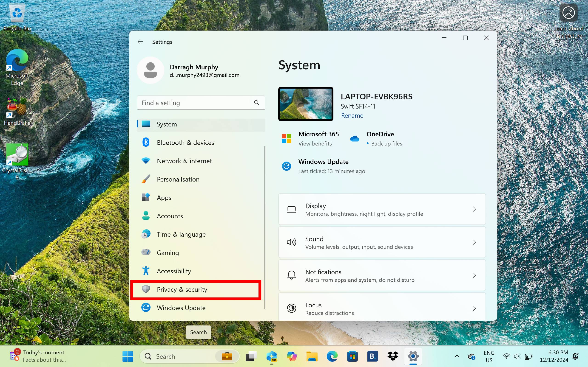588x367 pixels.
Task: Select Accounts in the settings sidebar
Action: pyautogui.click(x=170, y=216)
